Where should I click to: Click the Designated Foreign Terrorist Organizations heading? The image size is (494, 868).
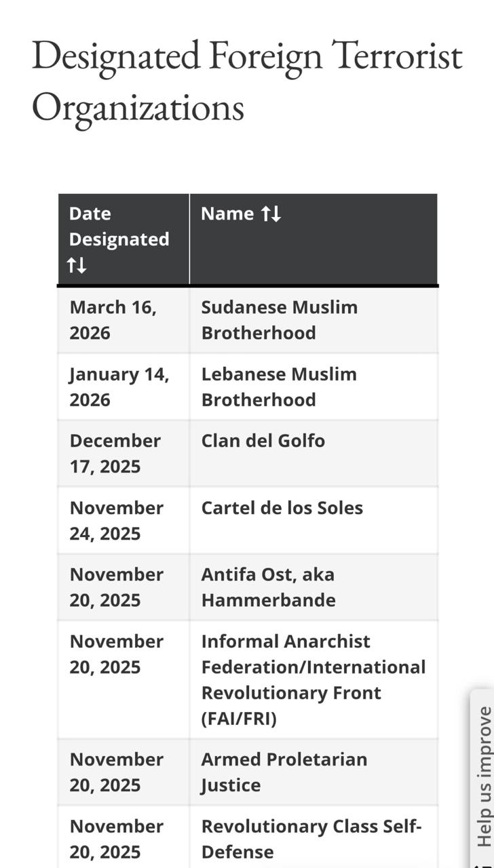point(247,81)
